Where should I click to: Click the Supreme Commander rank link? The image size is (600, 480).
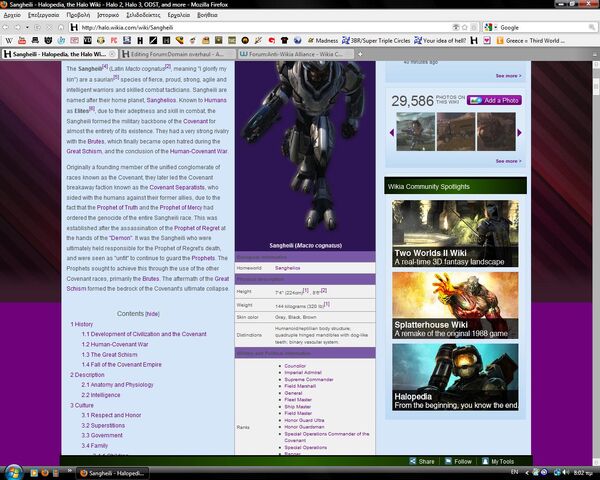point(309,379)
